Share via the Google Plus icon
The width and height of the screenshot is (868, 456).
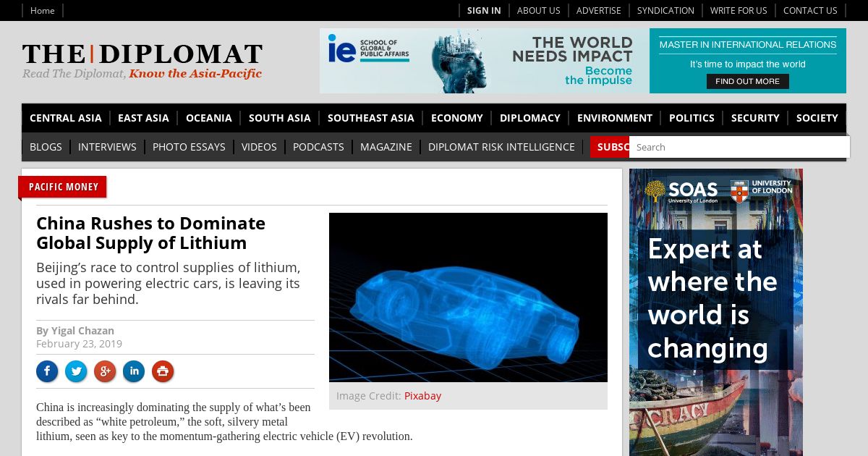(x=105, y=371)
